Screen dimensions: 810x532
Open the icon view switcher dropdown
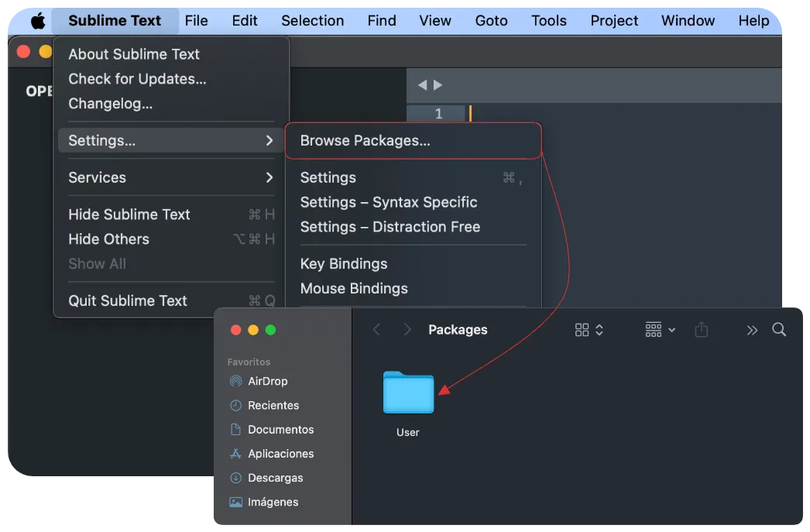point(589,330)
